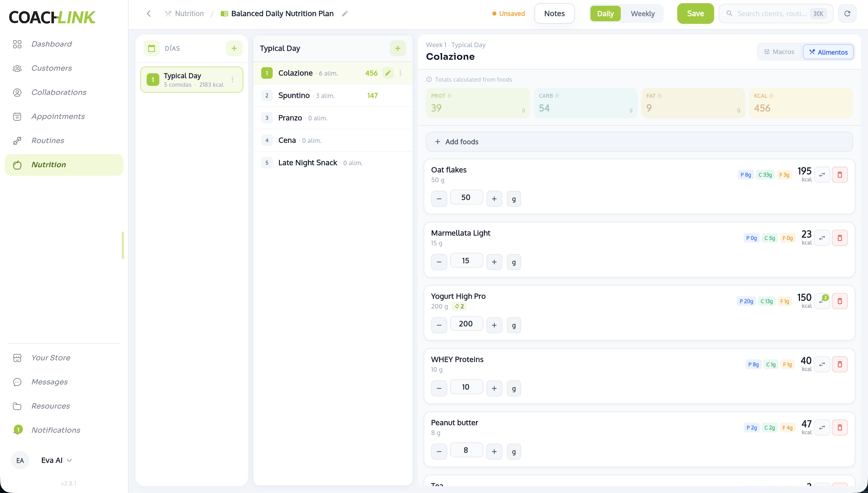Open the Customers sidebar icon
The width and height of the screenshot is (868, 493).
point(17,68)
